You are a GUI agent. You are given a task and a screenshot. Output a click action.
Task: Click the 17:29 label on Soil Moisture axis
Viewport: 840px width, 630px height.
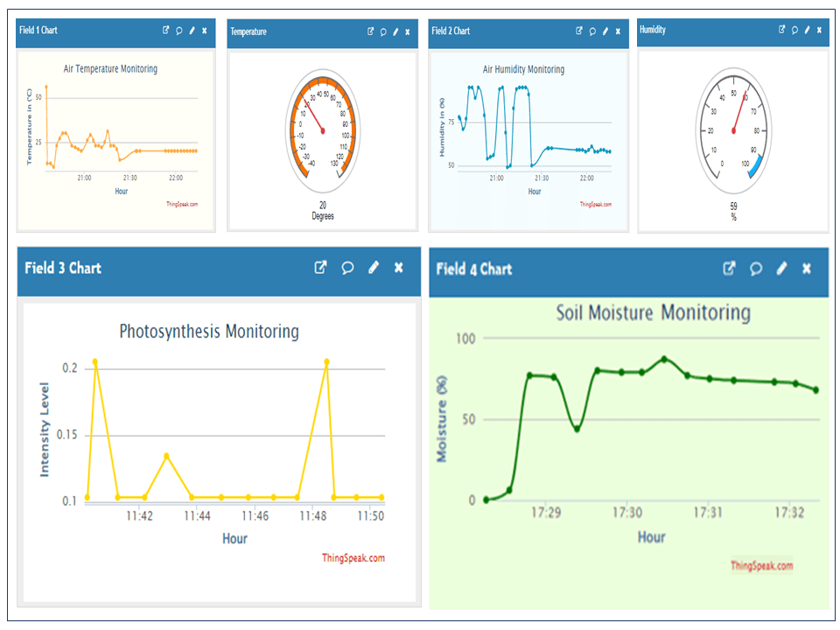(546, 513)
